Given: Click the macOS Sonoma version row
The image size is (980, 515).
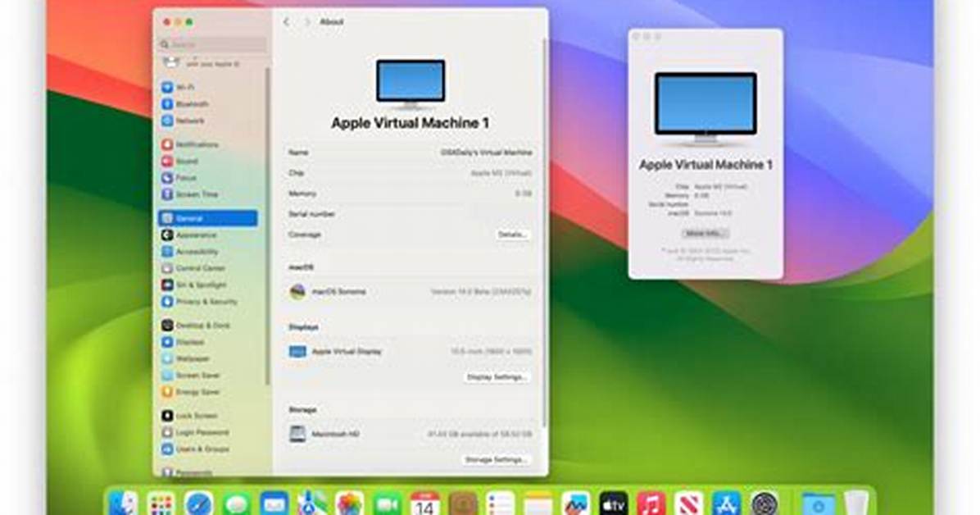Looking at the screenshot, I should click(x=410, y=292).
